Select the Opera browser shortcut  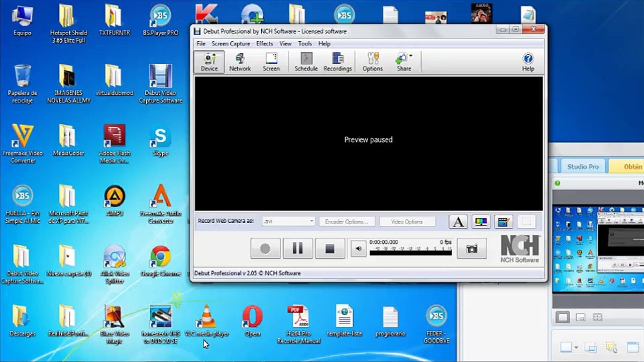tap(252, 321)
